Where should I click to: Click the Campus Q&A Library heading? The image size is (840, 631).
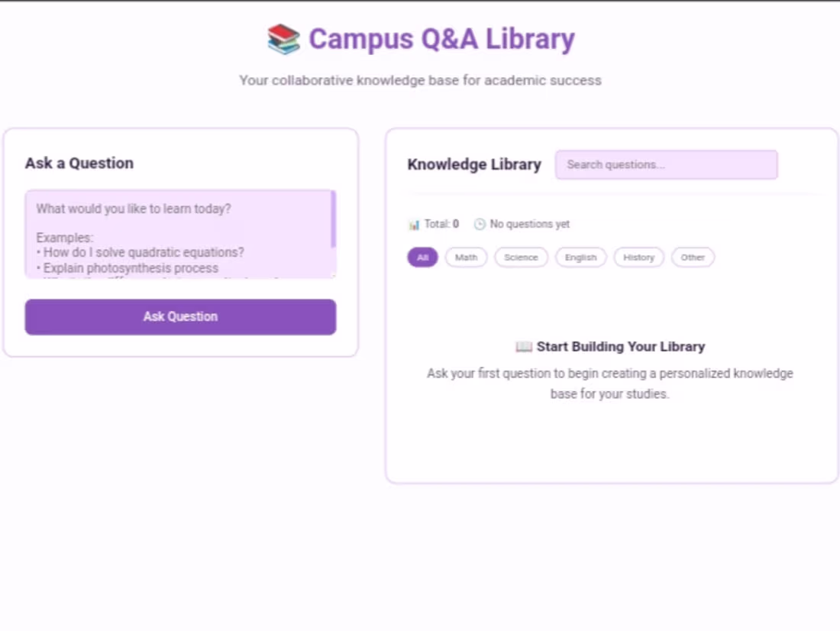pyautogui.click(x=440, y=39)
